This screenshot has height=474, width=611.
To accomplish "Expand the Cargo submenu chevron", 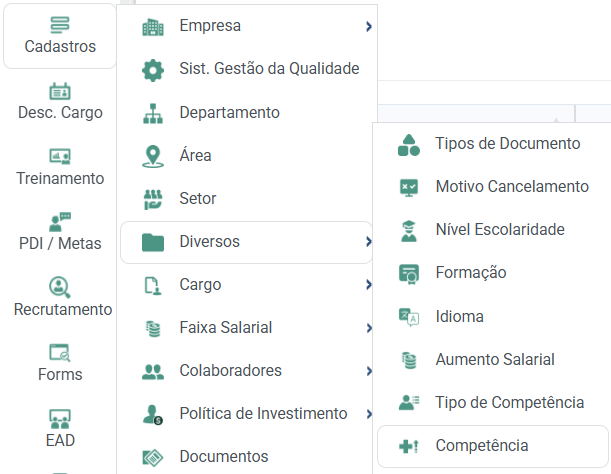I will [x=369, y=285].
